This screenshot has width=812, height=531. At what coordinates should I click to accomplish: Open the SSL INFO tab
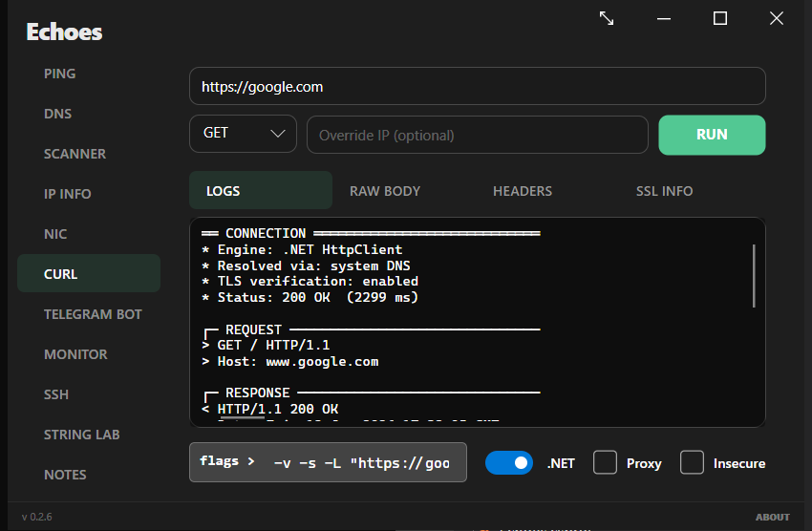point(664,191)
